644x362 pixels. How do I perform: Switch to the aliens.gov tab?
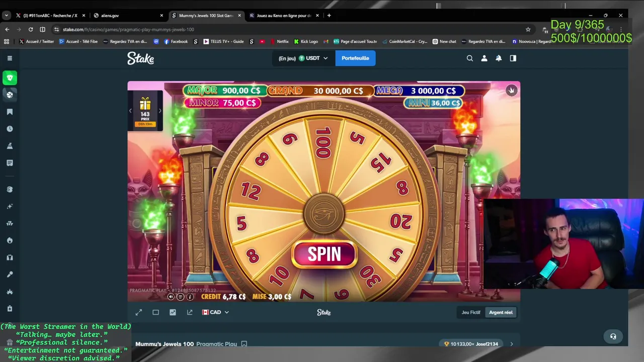coord(128,16)
